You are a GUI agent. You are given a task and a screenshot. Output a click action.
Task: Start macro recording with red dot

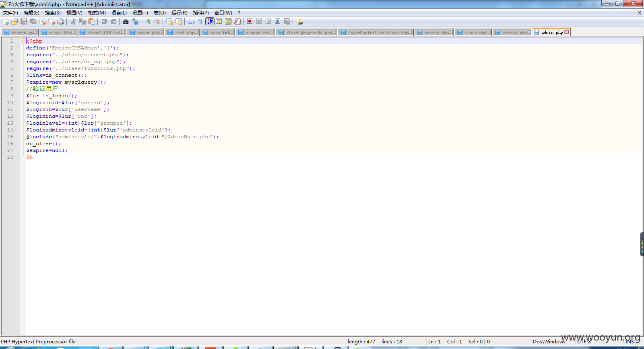[250, 21]
